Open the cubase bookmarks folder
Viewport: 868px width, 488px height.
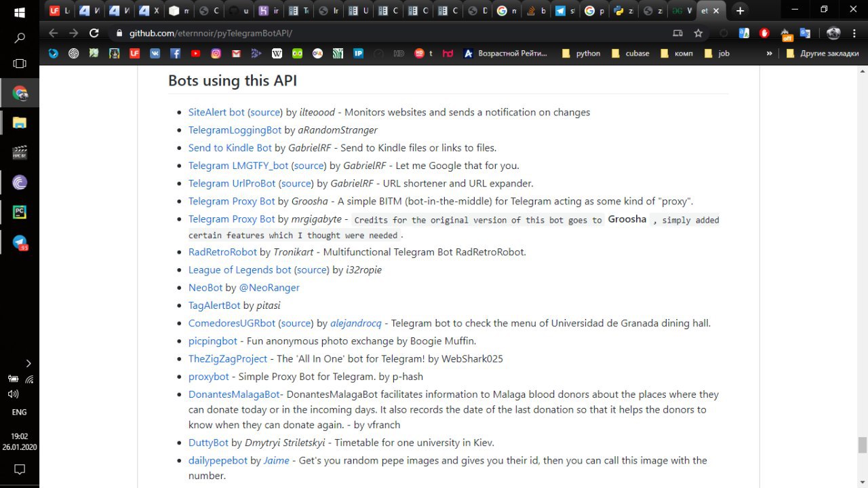pos(631,53)
